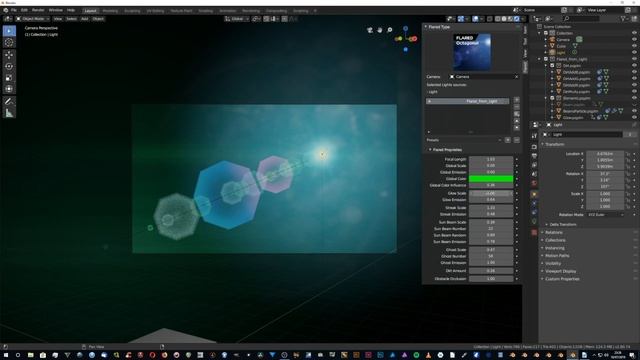
Task: Collapse the Flared Type panel
Action: 426,27
